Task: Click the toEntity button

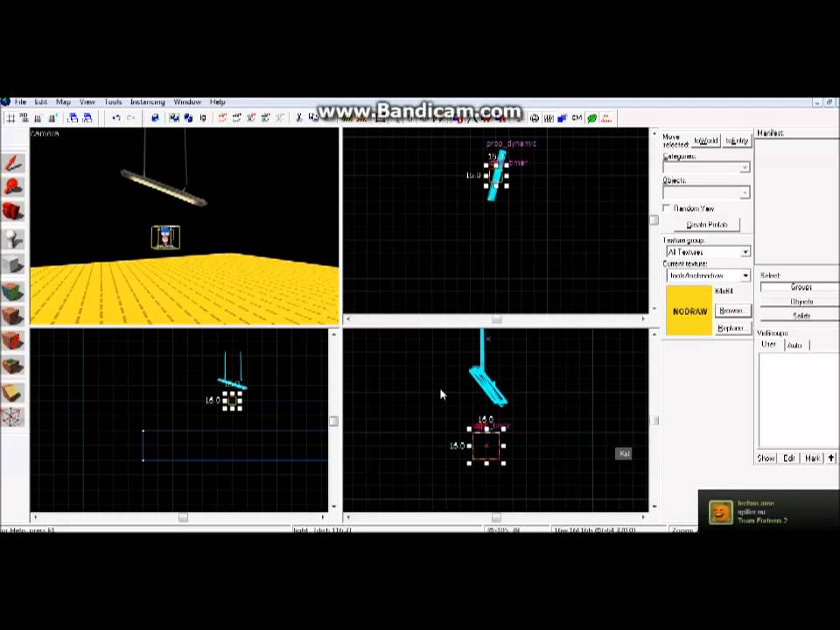Action: pos(737,140)
